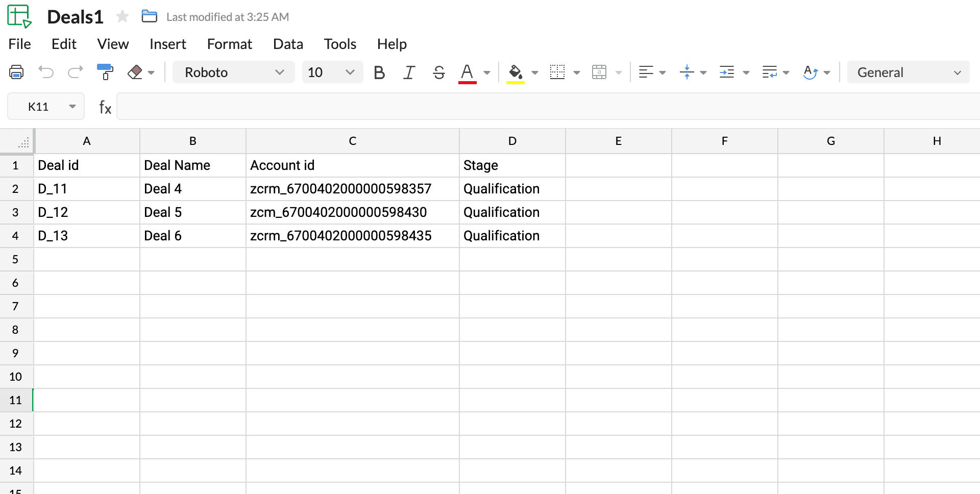The image size is (980, 494).
Task: Expand the borders options arrow
Action: (x=577, y=73)
